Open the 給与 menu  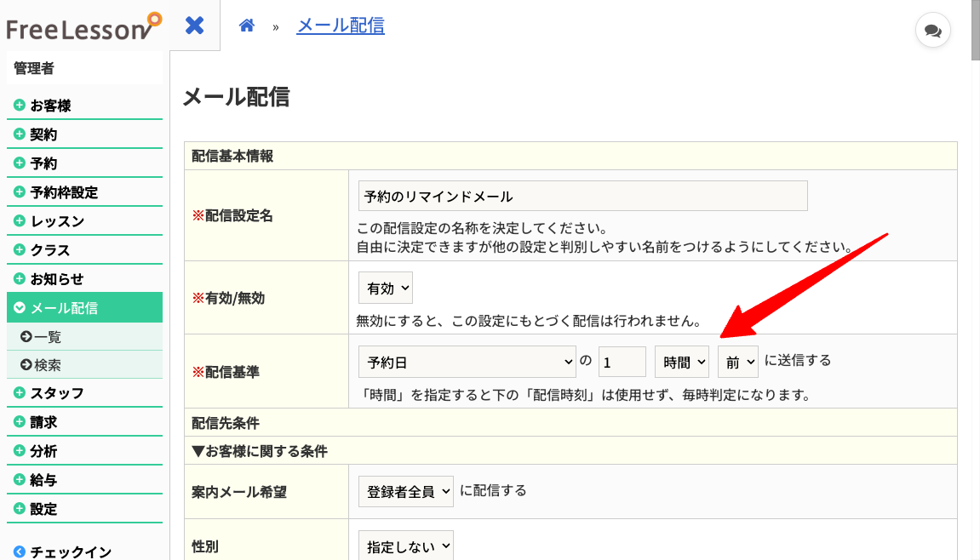[x=84, y=479]
